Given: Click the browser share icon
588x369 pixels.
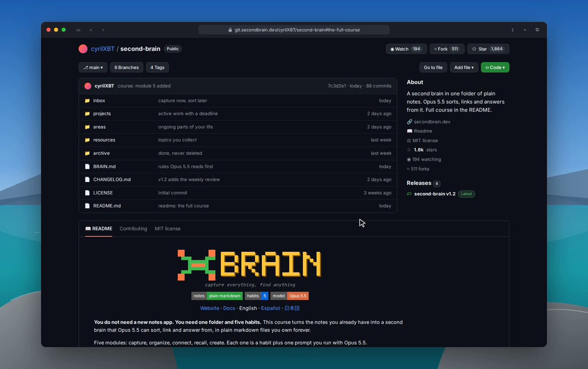Looking at the screenshot, I should [512, 30].
